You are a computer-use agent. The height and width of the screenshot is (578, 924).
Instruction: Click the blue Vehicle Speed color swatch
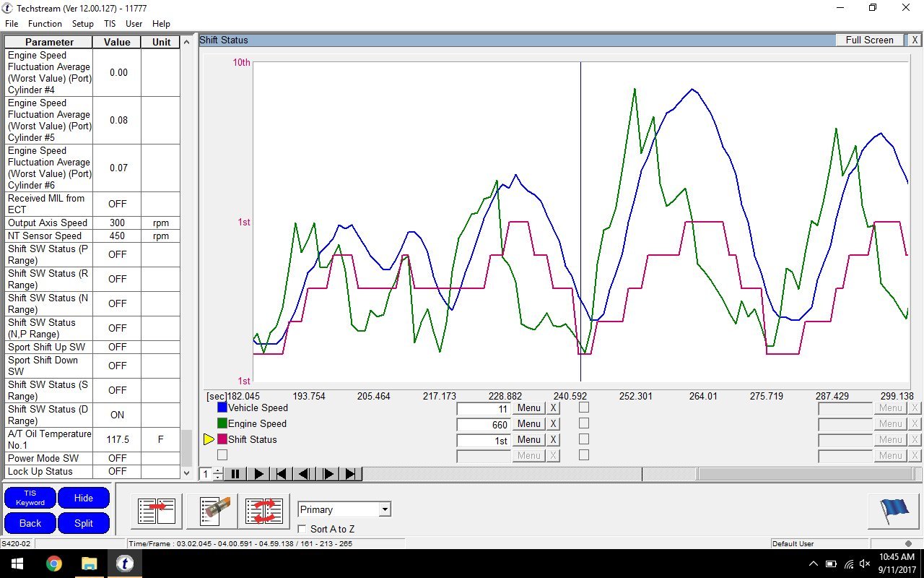point(222,407)
